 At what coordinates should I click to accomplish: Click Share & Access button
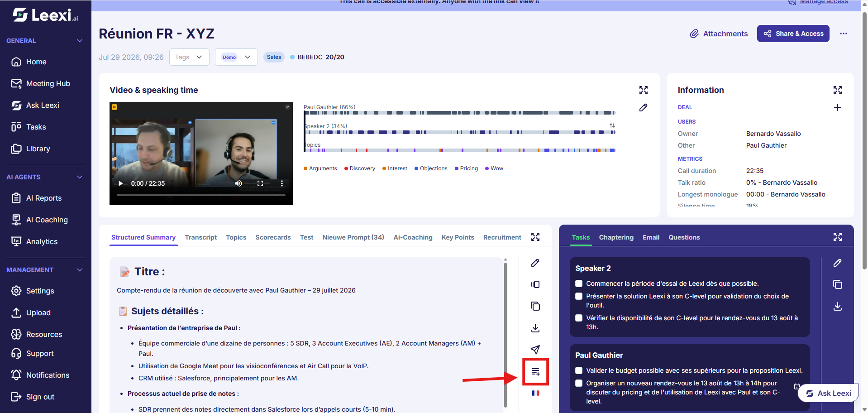click(793, 34)
